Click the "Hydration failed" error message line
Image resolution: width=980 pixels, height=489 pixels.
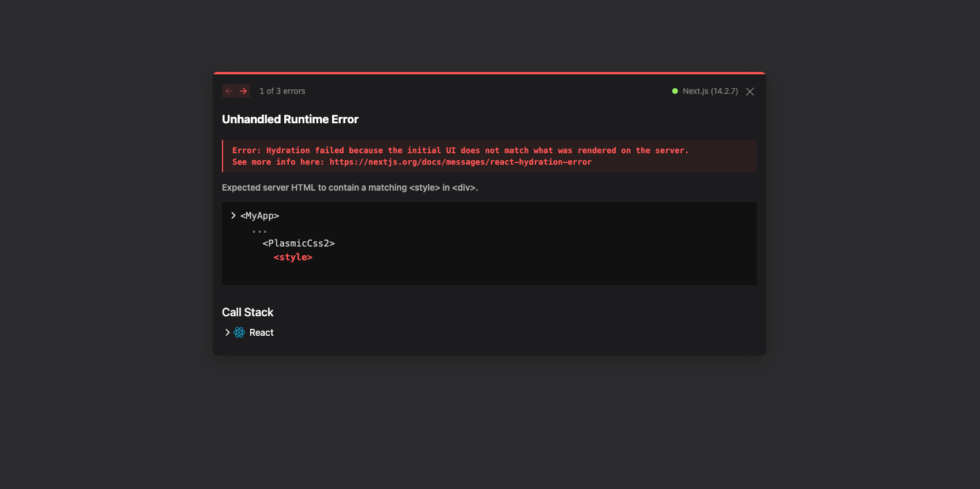(x=460, y=150)
